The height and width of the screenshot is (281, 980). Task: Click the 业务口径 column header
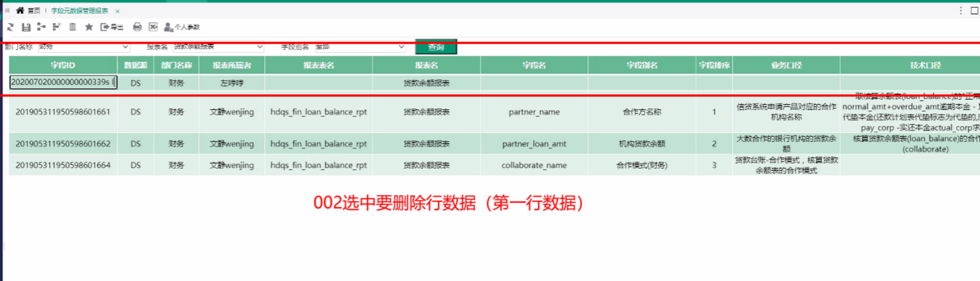[786, 65]
